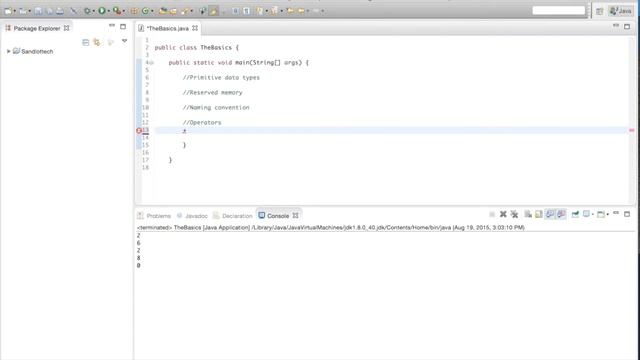Viewport: 640px width, 360px height.
Task: Click Remove Launch X icon in Console
Action: tap(503, 214)
